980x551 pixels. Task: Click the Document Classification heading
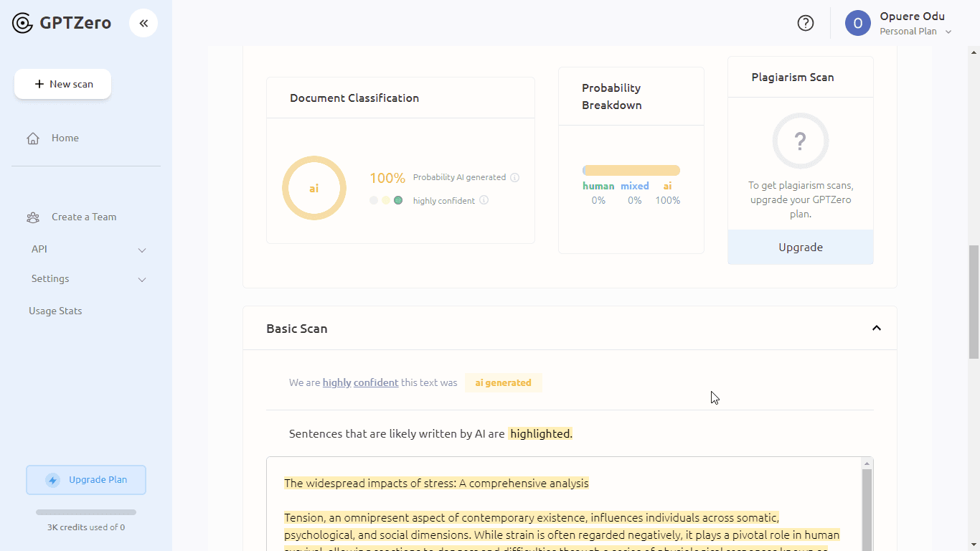[354, 98]
